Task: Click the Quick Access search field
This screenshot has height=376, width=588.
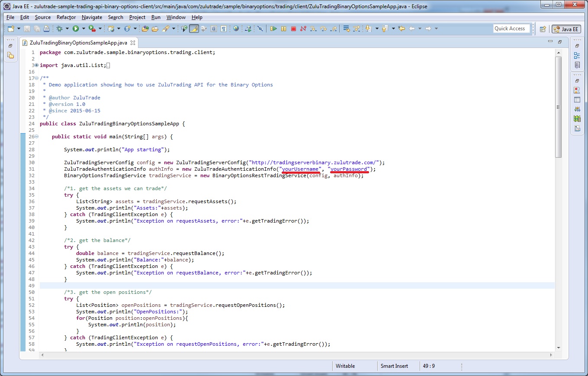Action: [511, 29]
